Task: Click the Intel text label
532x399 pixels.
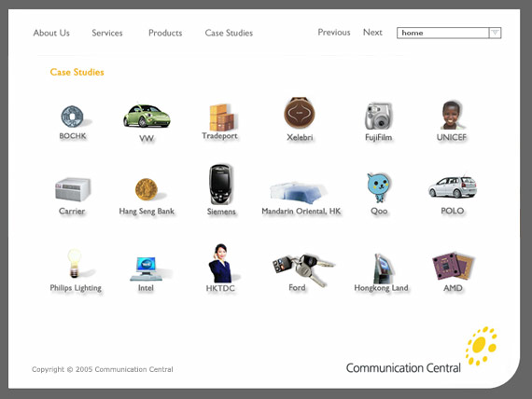Action: (x=146, y=288)
